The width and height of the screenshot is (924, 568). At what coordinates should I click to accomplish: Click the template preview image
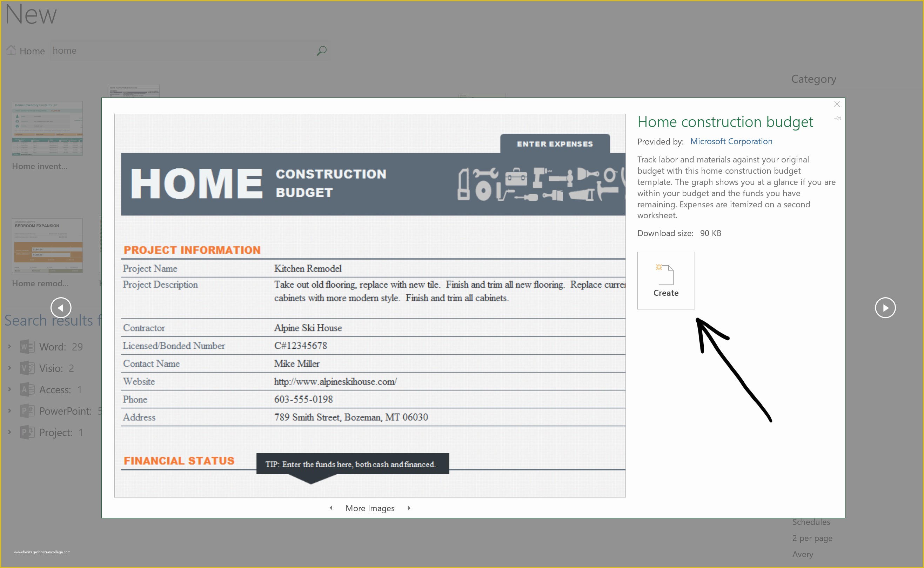click(x=370, y=306)
